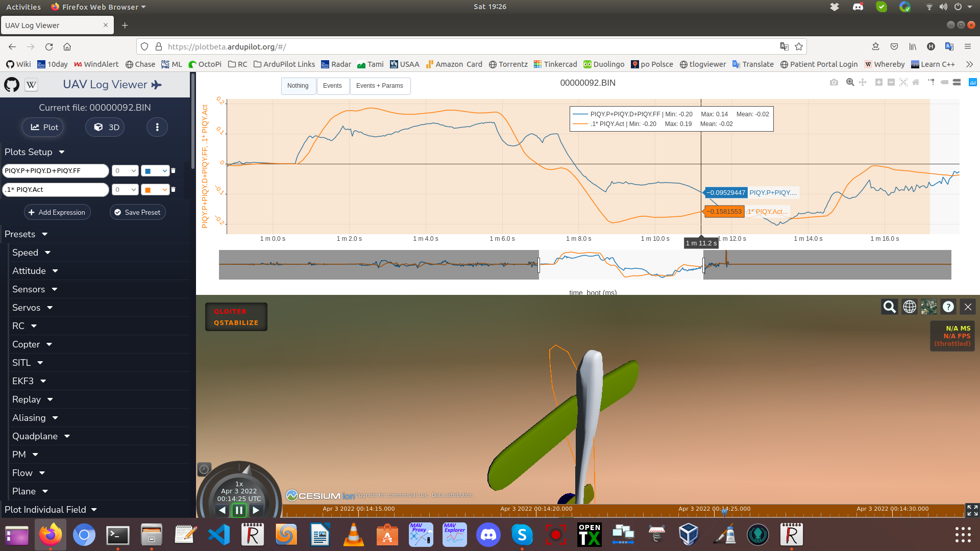
Task: Select the plot Pan tool
Action: click(x=863, y=82)
